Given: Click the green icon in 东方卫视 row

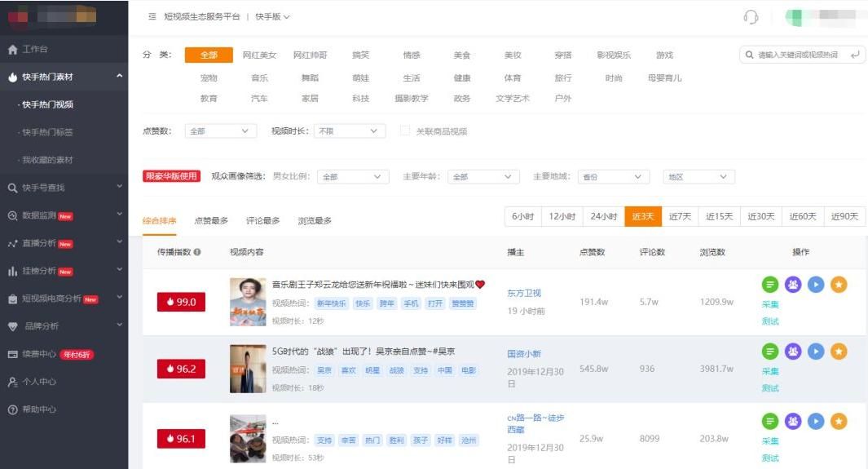Looking at the screenshot, I should 770,285.
